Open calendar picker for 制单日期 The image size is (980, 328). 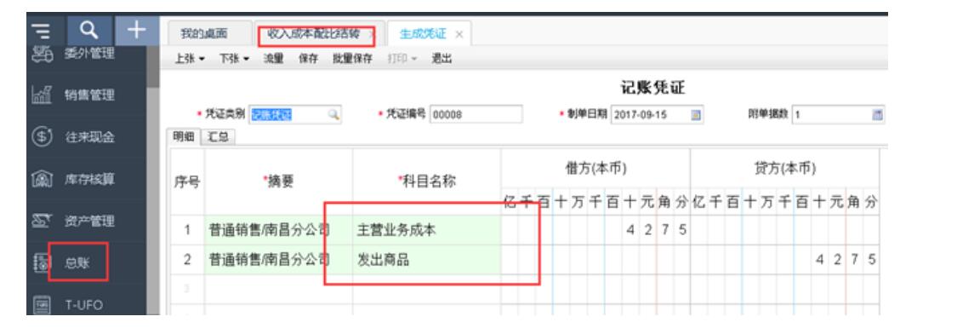696,114
